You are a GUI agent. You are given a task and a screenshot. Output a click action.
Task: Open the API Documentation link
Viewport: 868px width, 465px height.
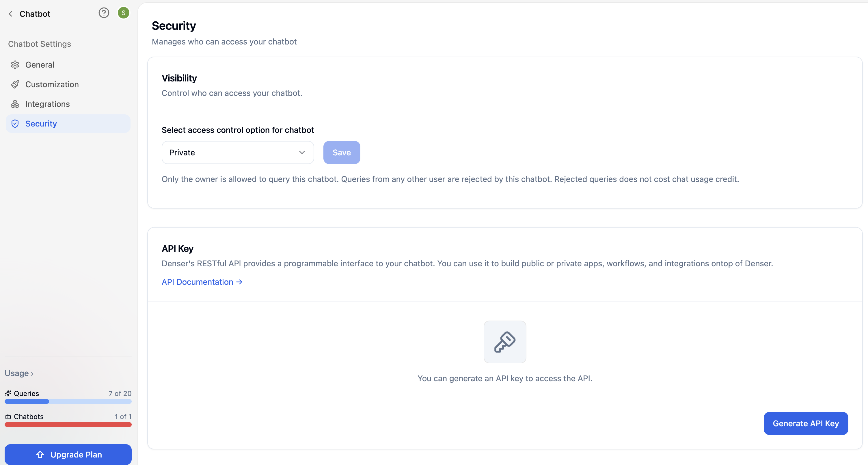pos(202,281)
